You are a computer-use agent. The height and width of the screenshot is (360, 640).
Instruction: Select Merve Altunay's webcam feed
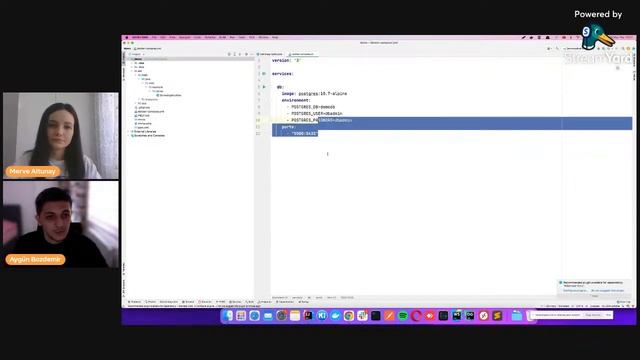tap(61, 136)
